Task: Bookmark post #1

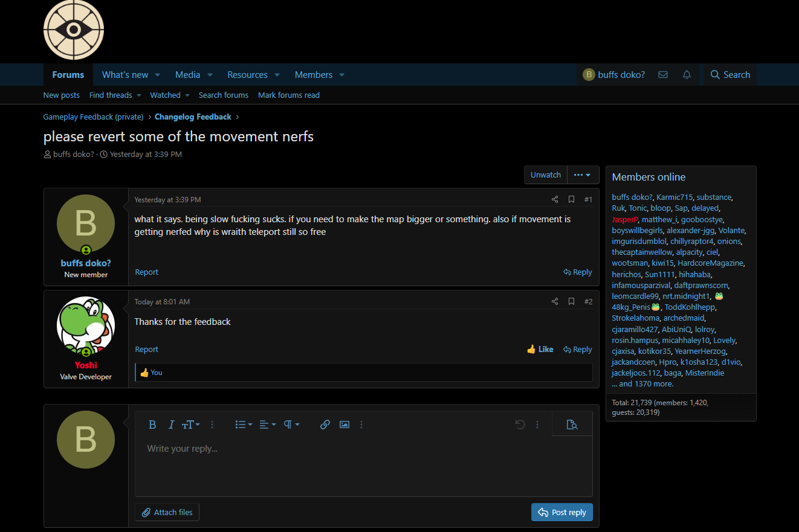Action: pos(571,199)
